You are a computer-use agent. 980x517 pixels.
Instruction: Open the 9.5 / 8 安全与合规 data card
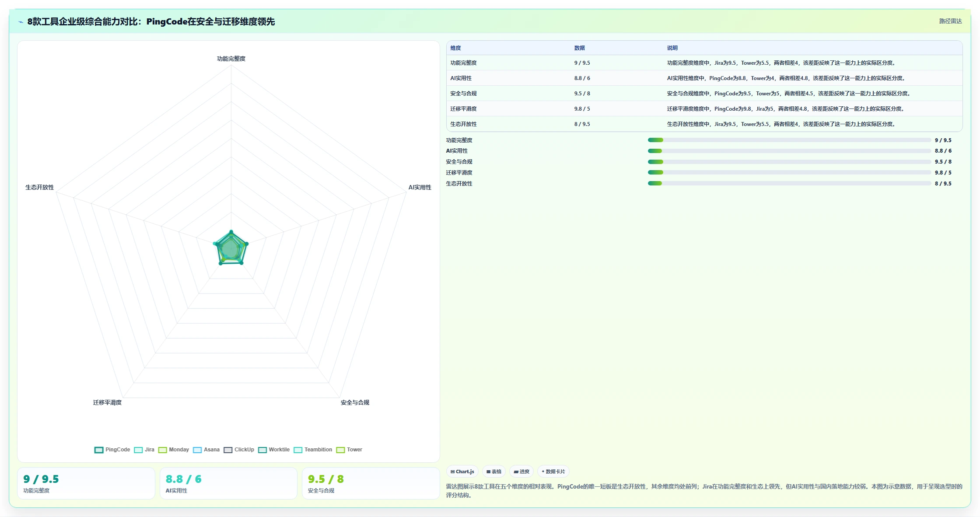tap(371, 483)
